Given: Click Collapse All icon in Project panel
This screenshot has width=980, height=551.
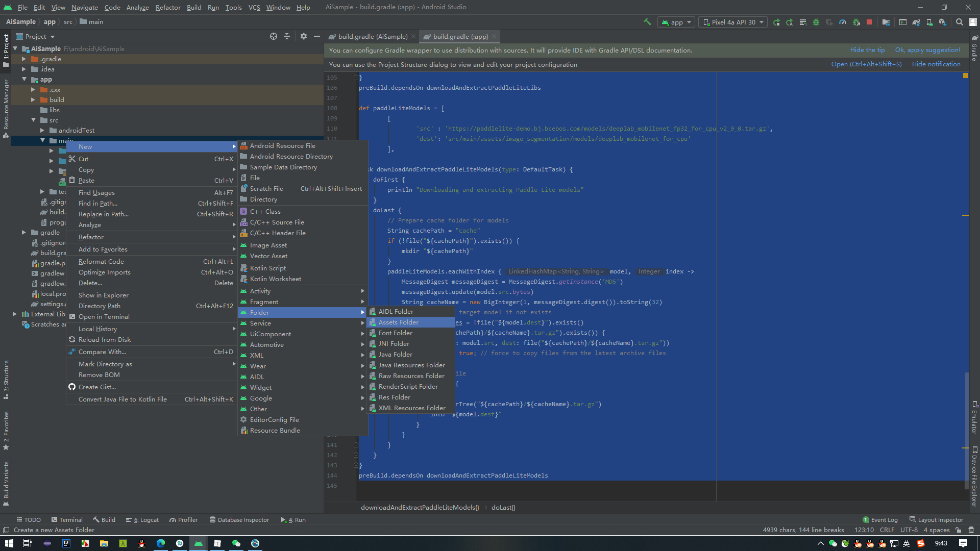Looking at the screenshot, I should pyautogui.click(x=287, y=36).
